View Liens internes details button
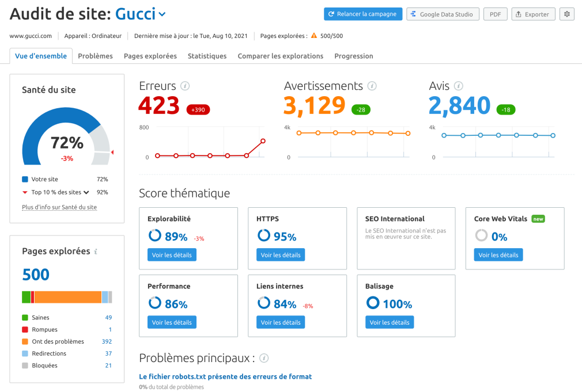582x392 pixels. [281, 322]
